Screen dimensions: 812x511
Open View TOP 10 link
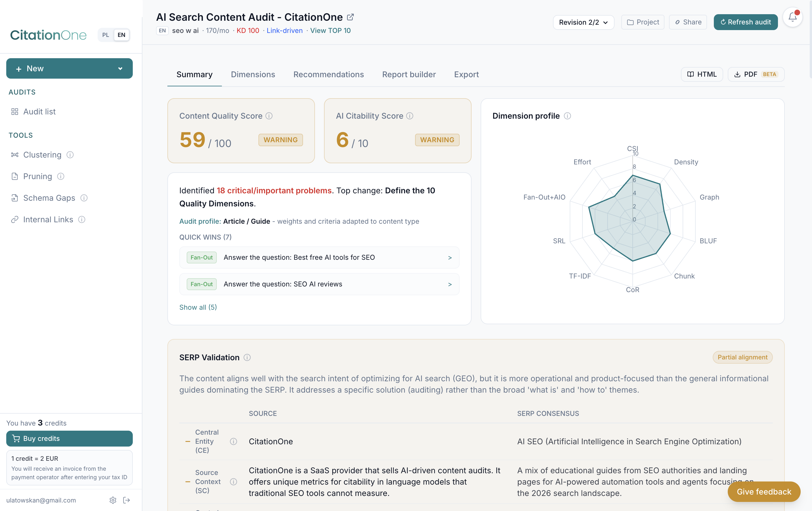330,30
